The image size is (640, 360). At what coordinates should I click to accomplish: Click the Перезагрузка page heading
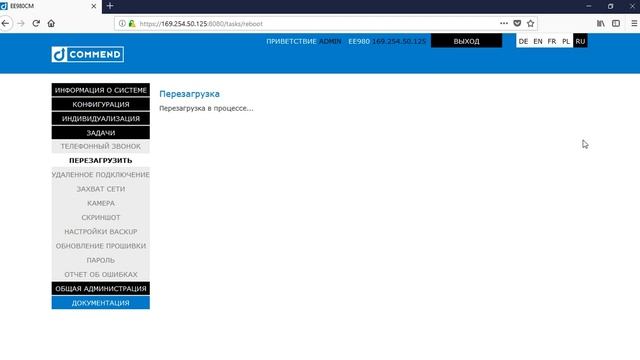coord(189,94)
